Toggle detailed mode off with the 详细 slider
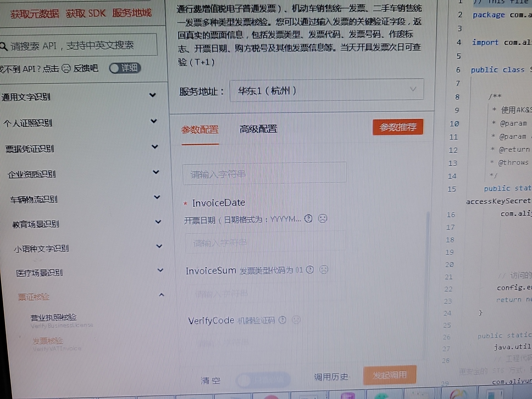Image resolution: width=532 pixels, height=399 pixels. click(x=125, y=68)
